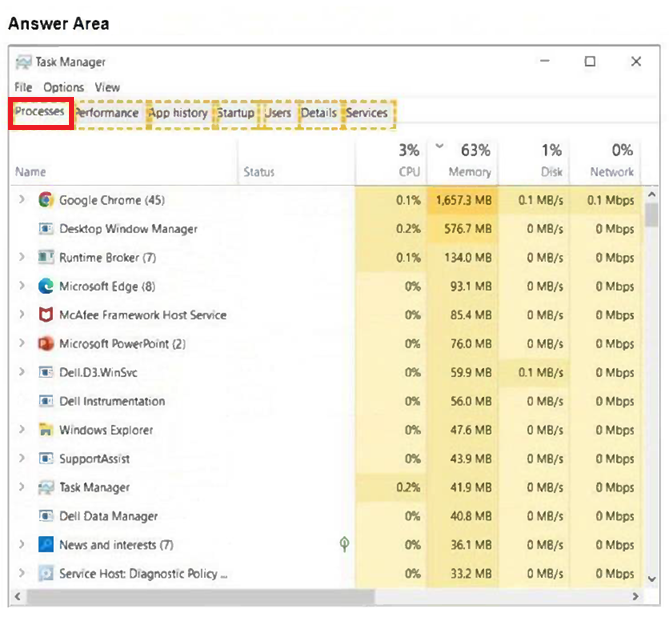
Task: Click the SupportAssist process icon
Action: (46, 458)
